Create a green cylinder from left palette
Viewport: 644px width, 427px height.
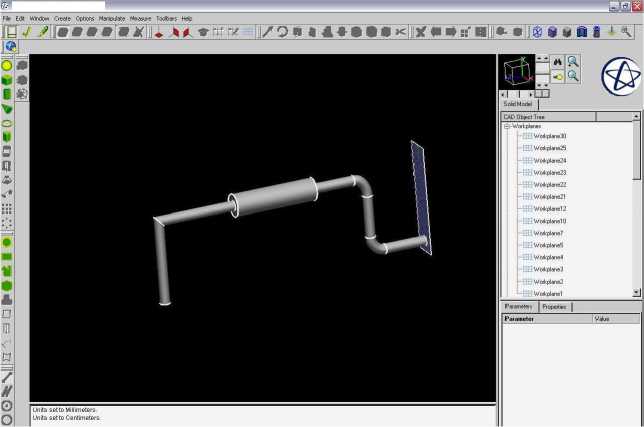(7, 94)
